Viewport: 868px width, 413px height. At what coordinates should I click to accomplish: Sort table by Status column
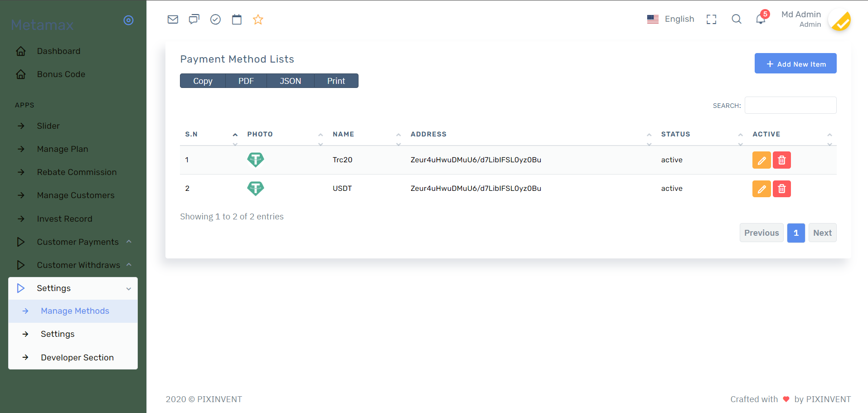702,134
